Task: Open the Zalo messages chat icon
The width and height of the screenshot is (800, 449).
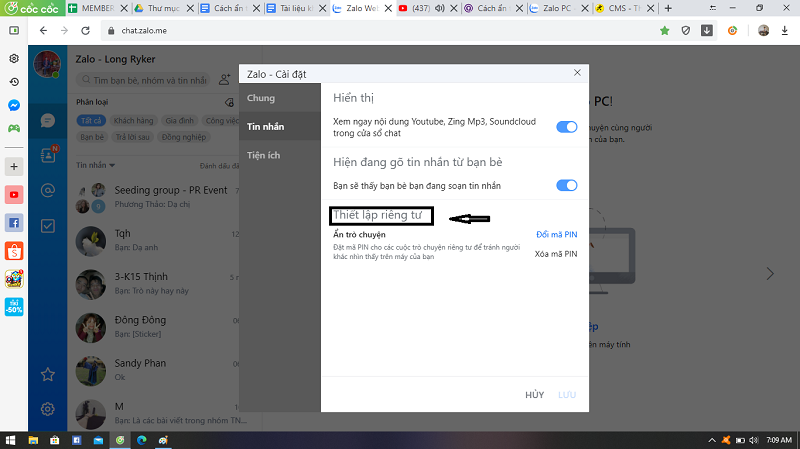Action: (x=47, y=121)
